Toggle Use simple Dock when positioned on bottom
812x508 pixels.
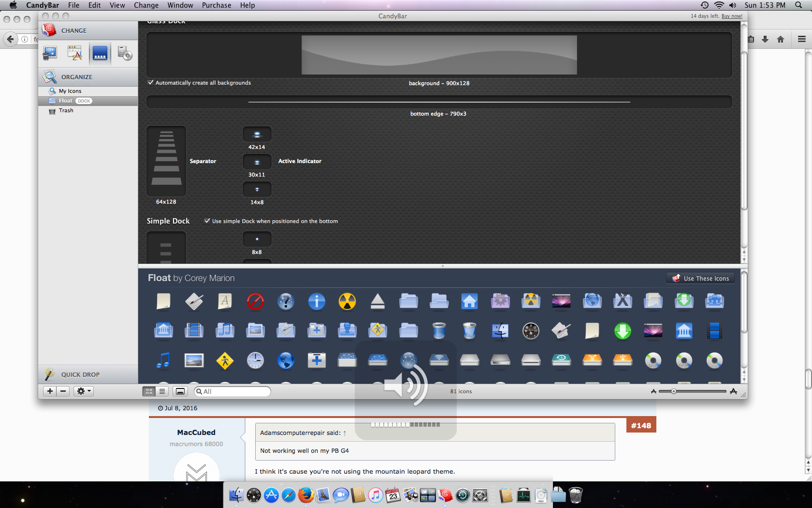click(x=207, y=221)
